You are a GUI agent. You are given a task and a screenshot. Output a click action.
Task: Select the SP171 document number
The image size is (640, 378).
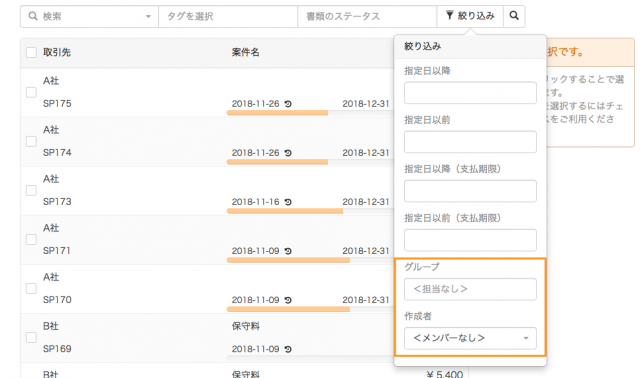point(57,251)
